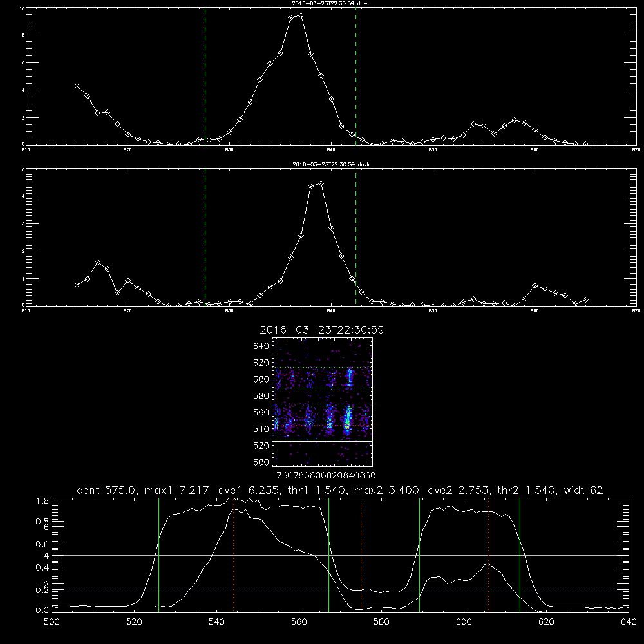The image size is (644, 644).
Task: Click the '560' x-axis label of bottom plot
Action: (x=299, y=621)
